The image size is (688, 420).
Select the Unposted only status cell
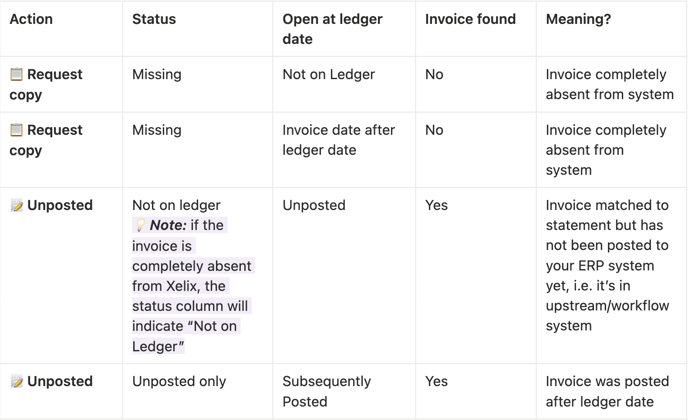coord(179,381)
